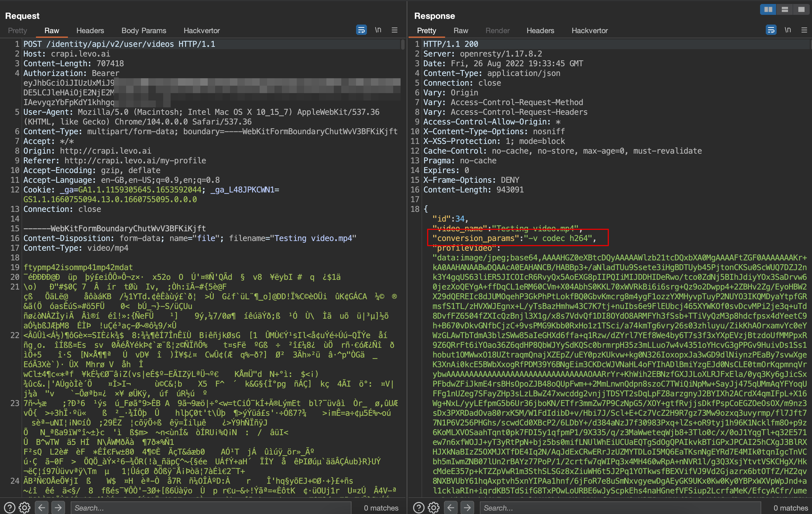Go to next search match in Request
812x514 pixels.
point(58,507)
